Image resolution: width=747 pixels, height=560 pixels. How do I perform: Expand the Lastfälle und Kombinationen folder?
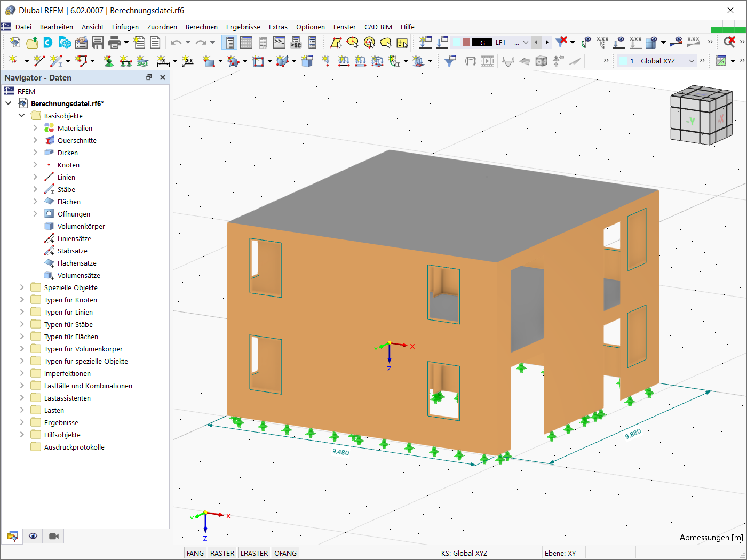point(22,386)
